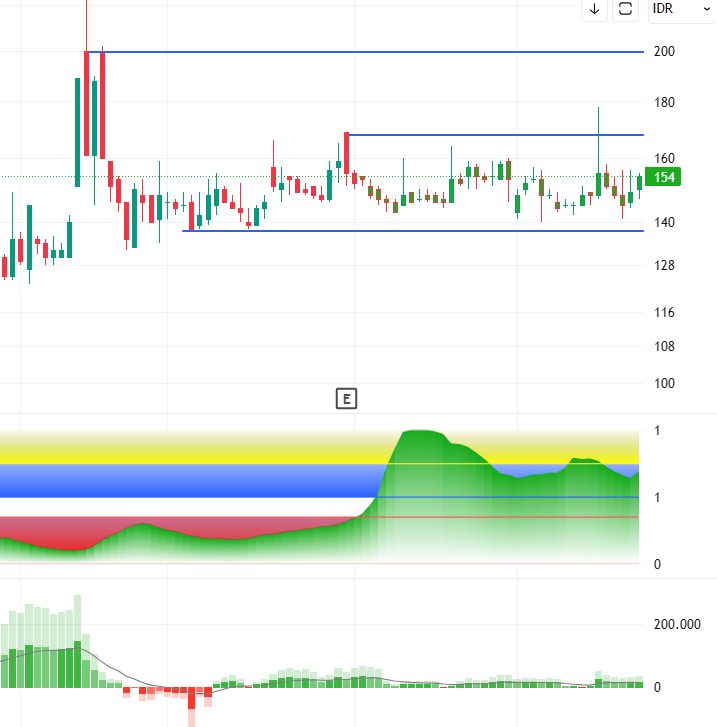Select the blue support line near 138
This screenshot has height=727, width=717.
pos(413,231)
